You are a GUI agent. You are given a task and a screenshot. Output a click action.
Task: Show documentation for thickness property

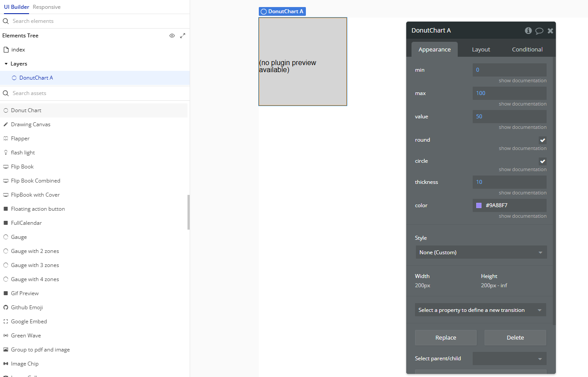(x=522, y=193)
